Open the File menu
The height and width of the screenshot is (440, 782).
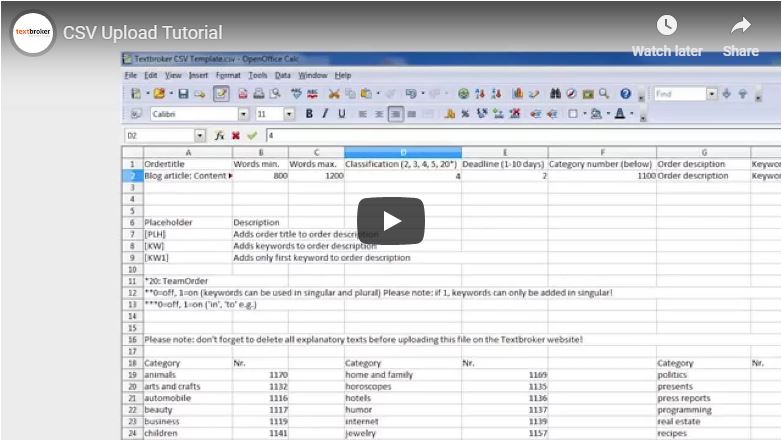131,75
